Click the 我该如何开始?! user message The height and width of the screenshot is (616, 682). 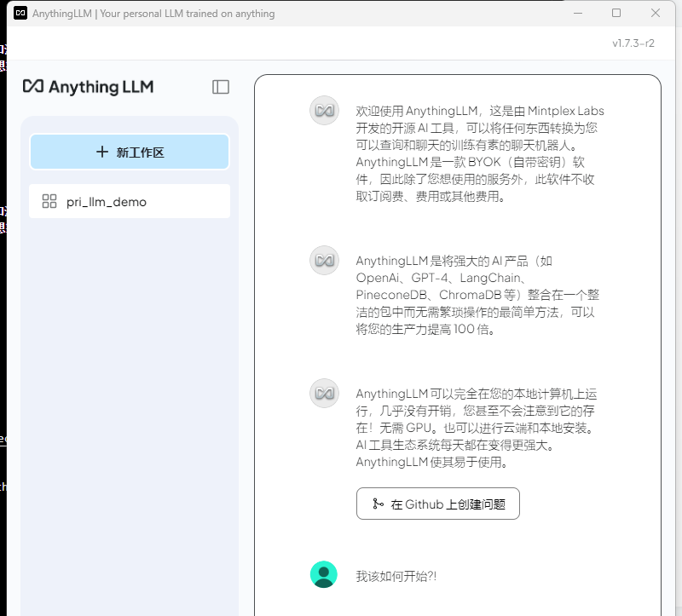[396, 577]
